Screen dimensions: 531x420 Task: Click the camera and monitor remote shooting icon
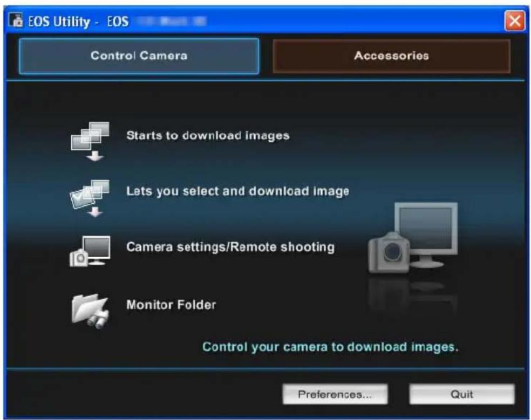click(90, 251)
